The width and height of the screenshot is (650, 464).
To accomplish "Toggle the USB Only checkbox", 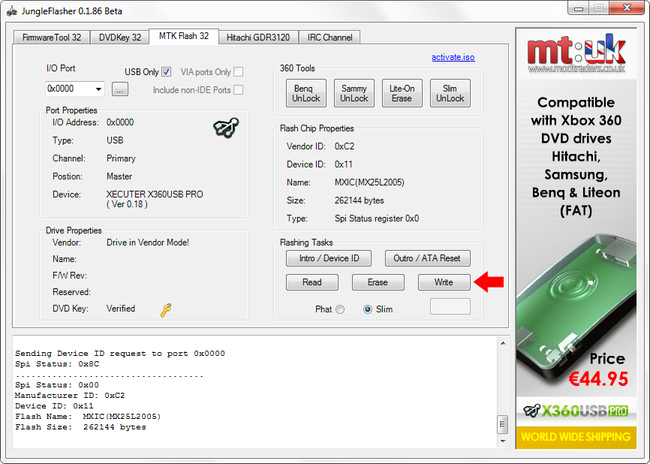I will tap(166, 72).
